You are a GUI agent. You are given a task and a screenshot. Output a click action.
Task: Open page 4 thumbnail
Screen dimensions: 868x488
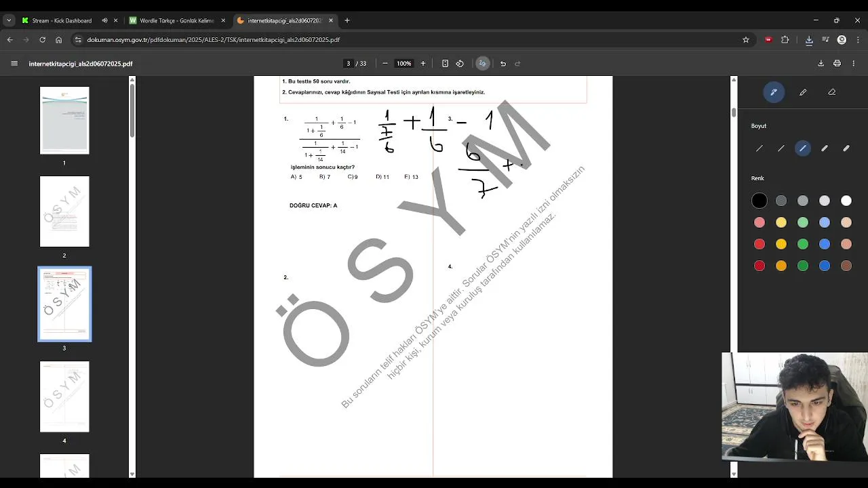(64, 396)
